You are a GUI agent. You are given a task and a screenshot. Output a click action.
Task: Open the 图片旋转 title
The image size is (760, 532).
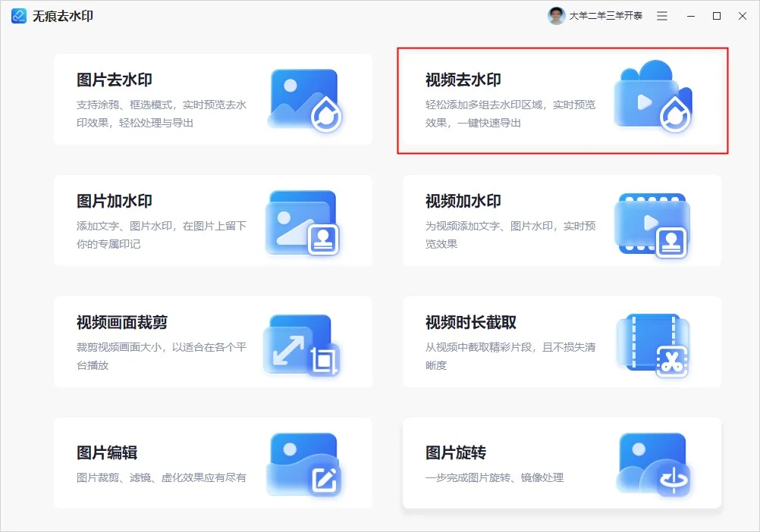point(456,452)
